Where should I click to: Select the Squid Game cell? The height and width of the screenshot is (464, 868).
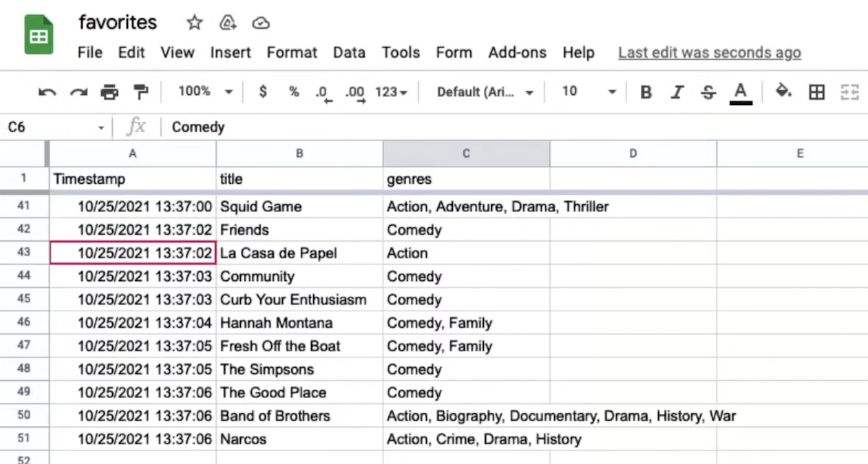299,207
